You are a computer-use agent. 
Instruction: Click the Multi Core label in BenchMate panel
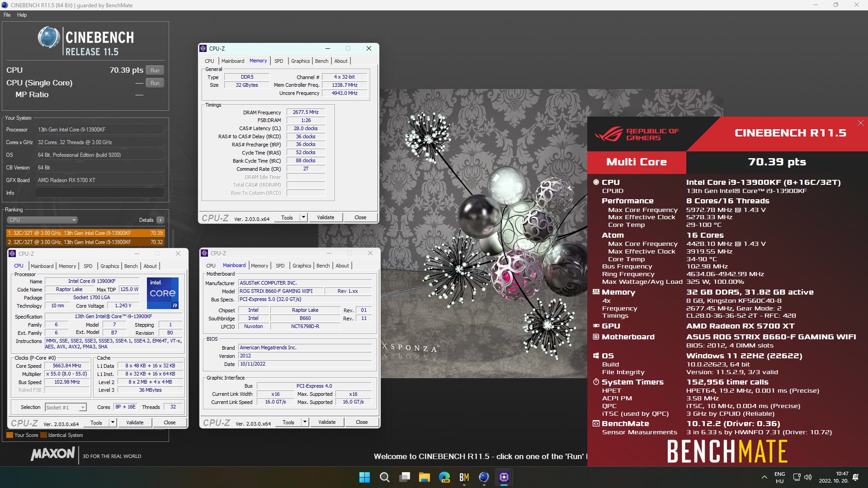(x=637, y=162)
